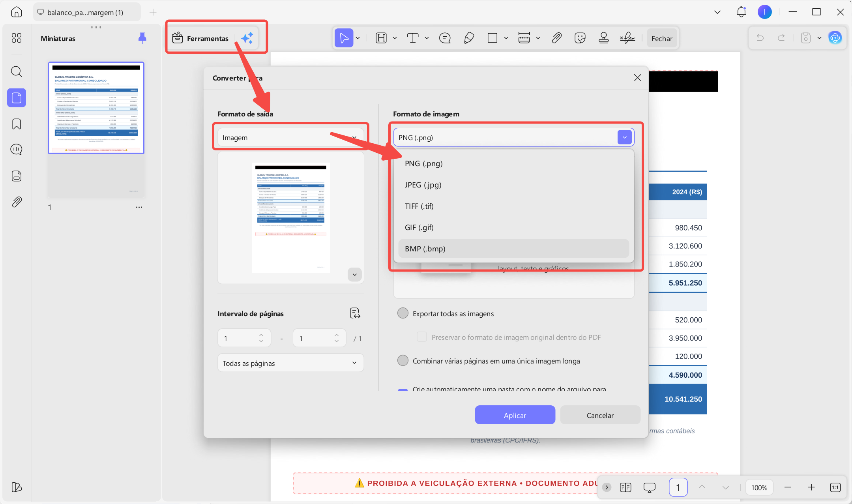Select the cursor selection tool

point(344,38)
